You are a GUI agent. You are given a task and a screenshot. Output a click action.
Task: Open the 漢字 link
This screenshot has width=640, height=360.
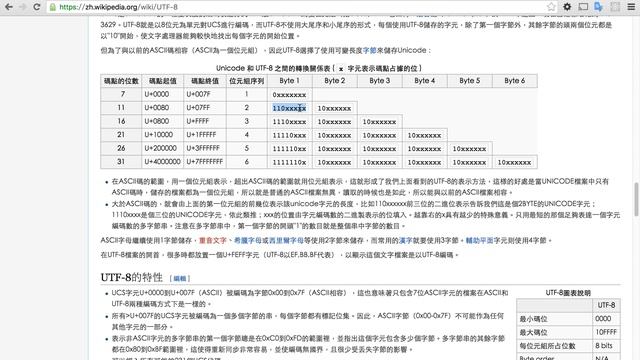pyautogui.click(x=406, y=240)
